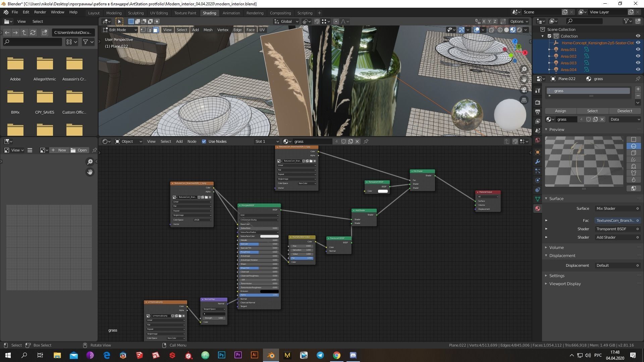Toggle camera view gizmo in viewport
Viewport: 644px width, 362px height.
524,90
